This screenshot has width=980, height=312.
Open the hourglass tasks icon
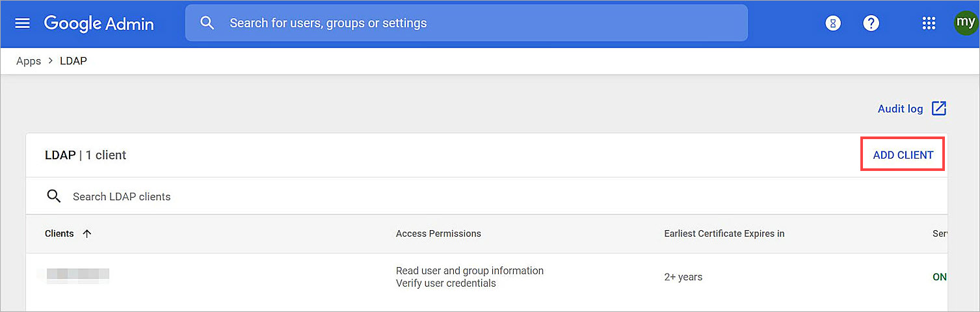[x=832, y=23]
